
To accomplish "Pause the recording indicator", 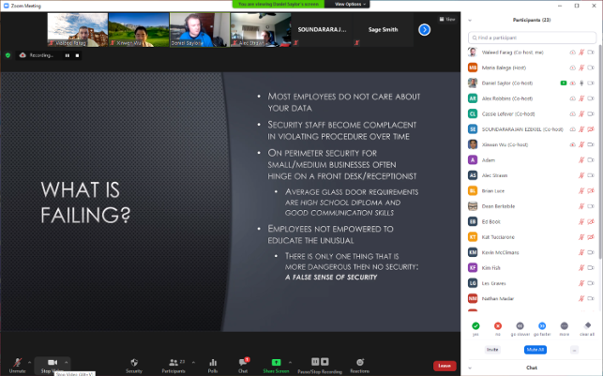I will point(67,55).
